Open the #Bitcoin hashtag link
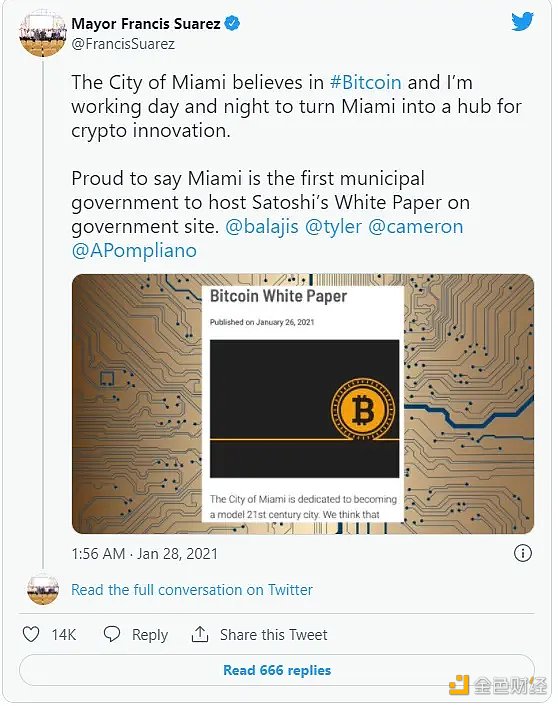 tap(365, 82)
